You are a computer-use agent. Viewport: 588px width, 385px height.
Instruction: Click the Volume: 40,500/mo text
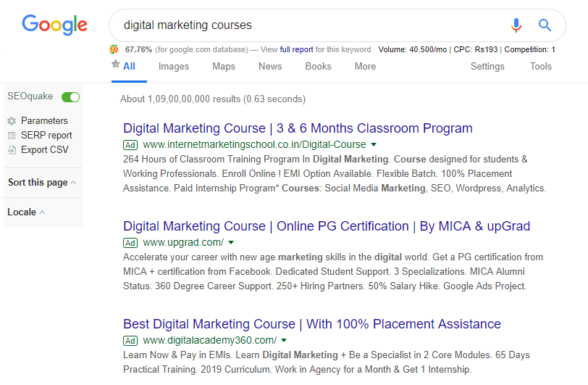(x=413, y=49)
